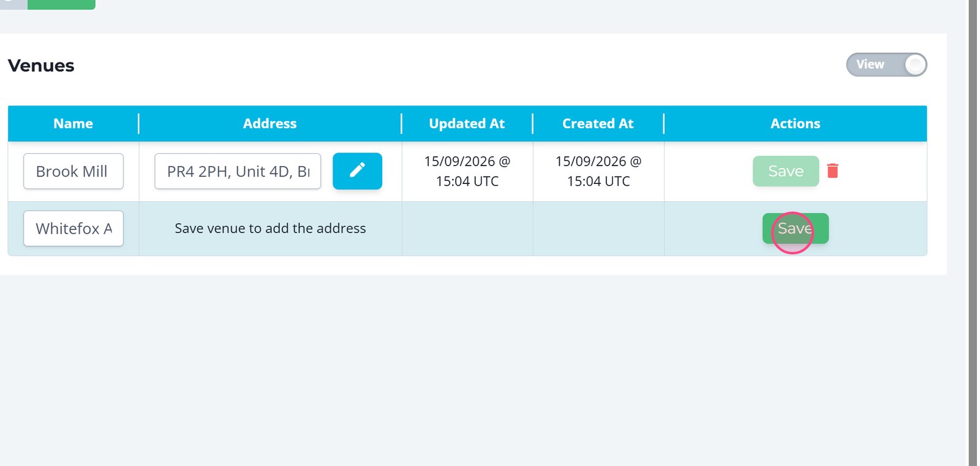The image size is (980, 466).
Task: Save the Whitefox venue row
Action: [x=795, y=228]
